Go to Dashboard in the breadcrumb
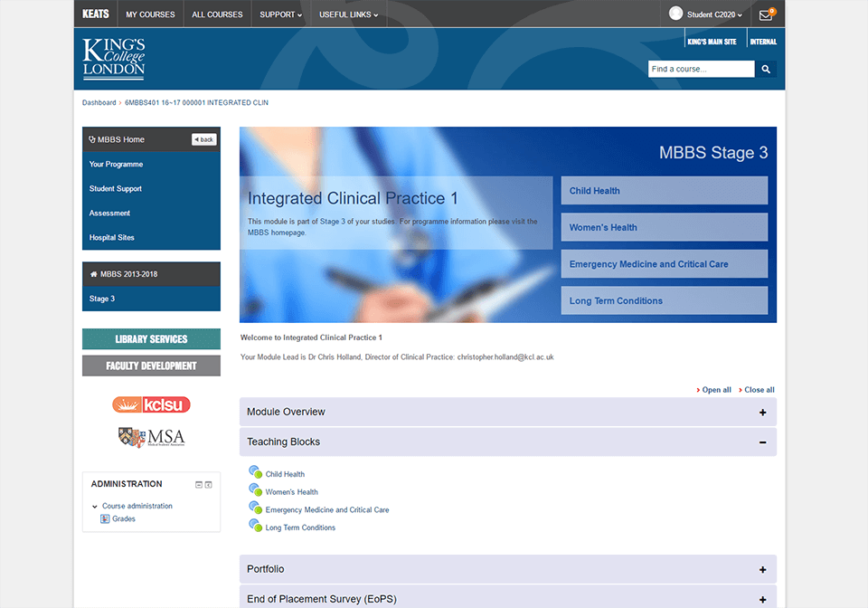The image size is (868, 608). [x=99, y=103]
